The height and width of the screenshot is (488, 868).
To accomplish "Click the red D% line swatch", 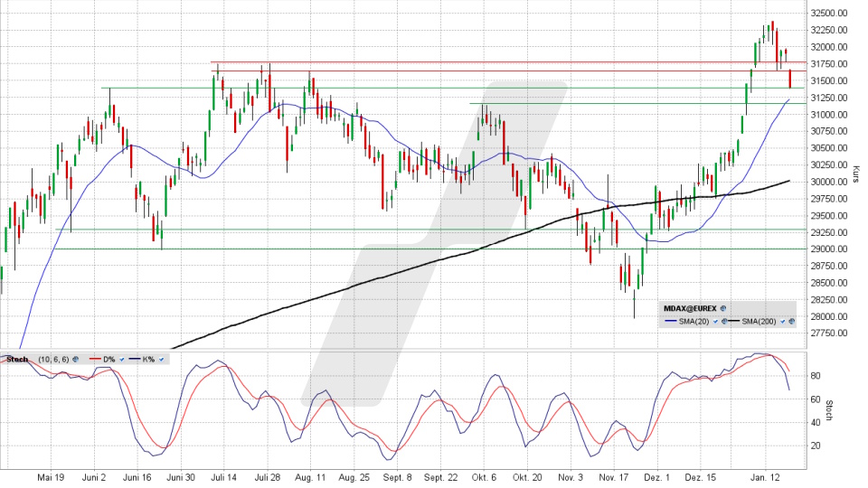I will click(x=95, y=359).
